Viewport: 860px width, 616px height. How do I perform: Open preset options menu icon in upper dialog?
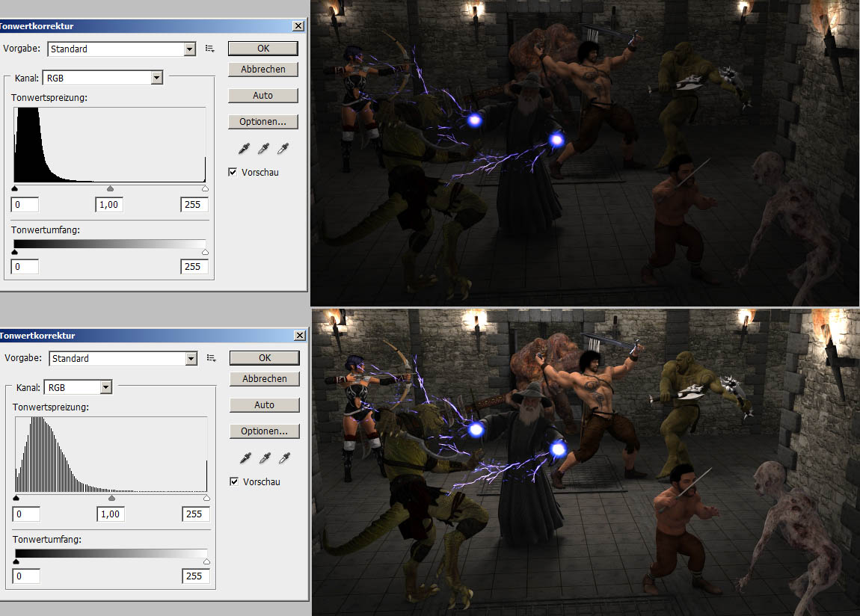209,49
